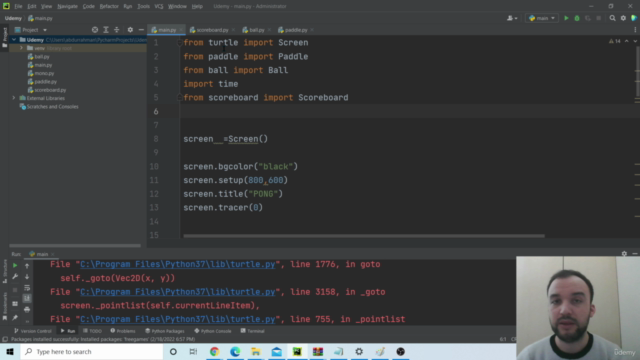Open PyCharm icon in the taskbar
Screen dimensions: 640x360
[x=297, y=351]
